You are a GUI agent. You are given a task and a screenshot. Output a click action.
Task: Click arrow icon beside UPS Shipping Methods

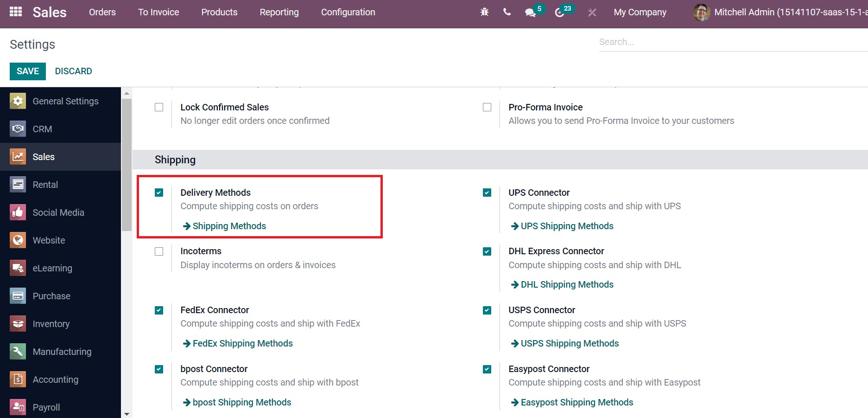(515, 226)
